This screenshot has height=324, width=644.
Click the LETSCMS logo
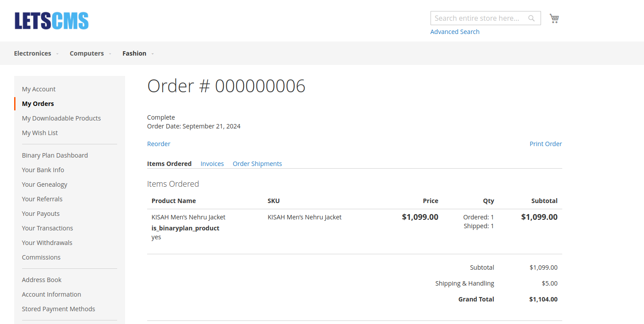click(51, 20)
